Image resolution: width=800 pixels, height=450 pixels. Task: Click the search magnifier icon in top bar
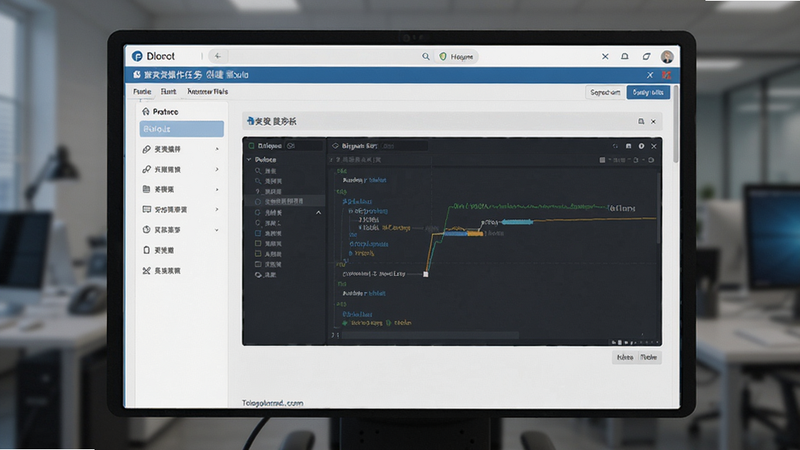426,57
